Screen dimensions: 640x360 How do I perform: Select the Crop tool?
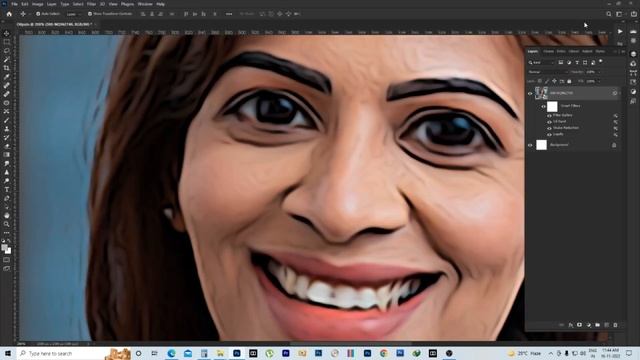[7, 68]
